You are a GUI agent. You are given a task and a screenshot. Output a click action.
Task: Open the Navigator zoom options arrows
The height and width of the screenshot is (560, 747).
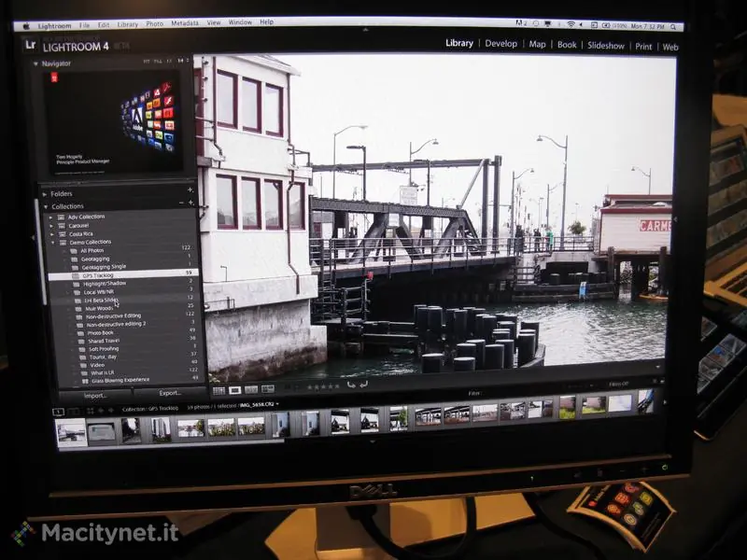click(188, 60)
